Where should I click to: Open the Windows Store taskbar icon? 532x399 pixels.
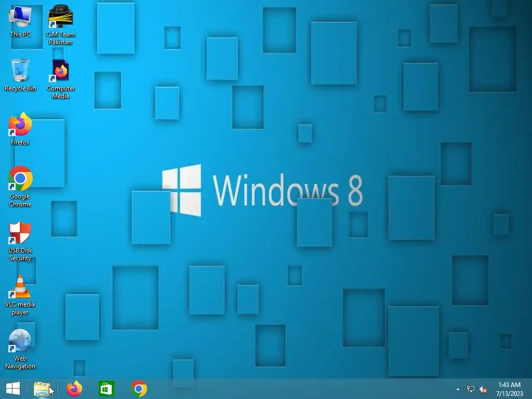pos(106,389)
